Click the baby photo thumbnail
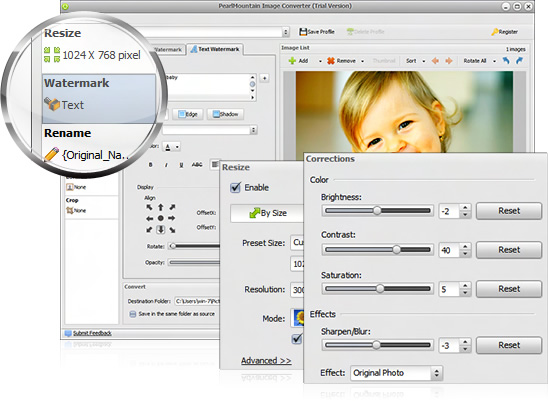The image size is (548, 401). (404, 112)
